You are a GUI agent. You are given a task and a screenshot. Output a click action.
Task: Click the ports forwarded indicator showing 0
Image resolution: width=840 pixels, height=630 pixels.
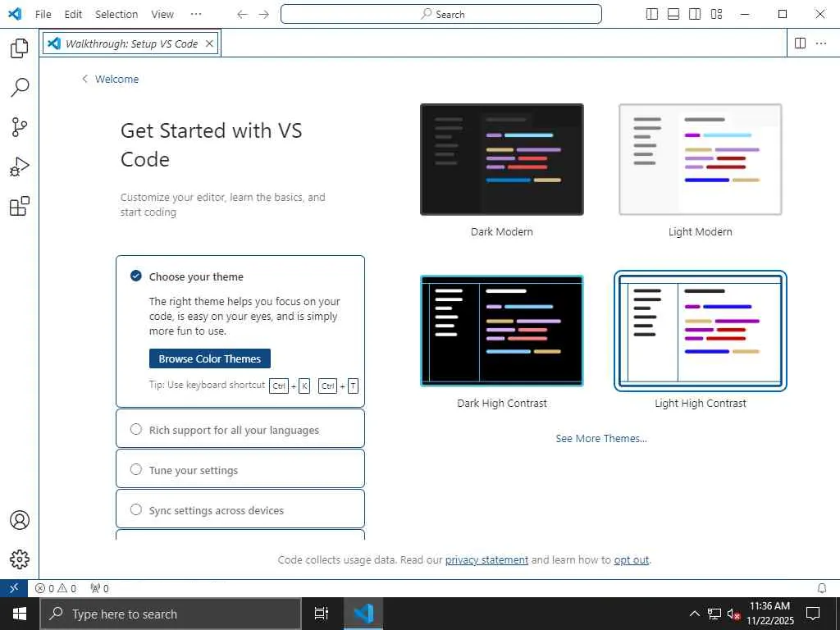[x=99, y=588]
